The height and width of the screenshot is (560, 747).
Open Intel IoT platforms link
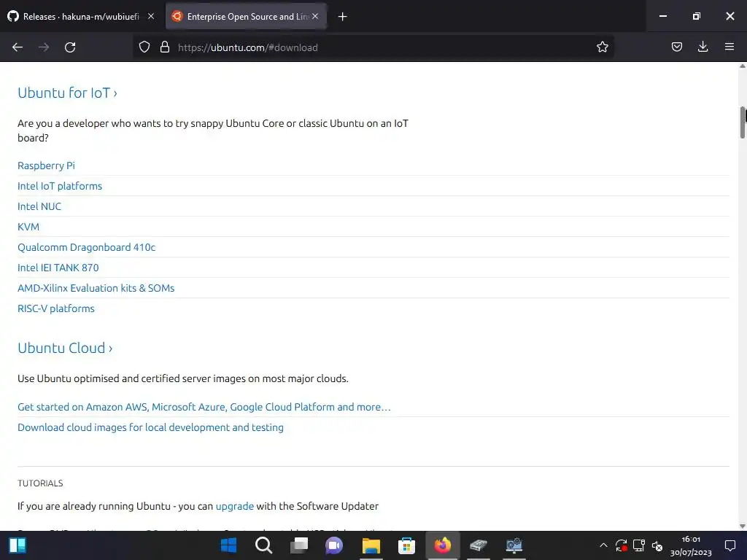(60, 186)
